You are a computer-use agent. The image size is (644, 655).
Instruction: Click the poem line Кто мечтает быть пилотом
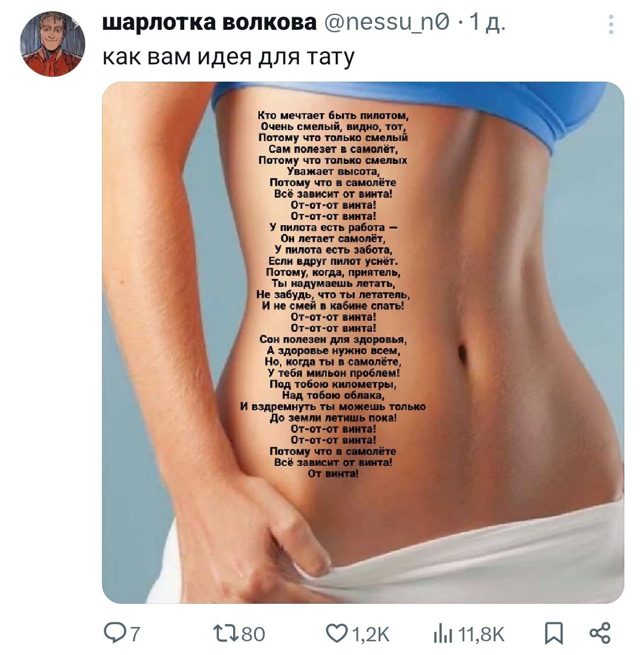pyautogui.click(x=333, y=116)
